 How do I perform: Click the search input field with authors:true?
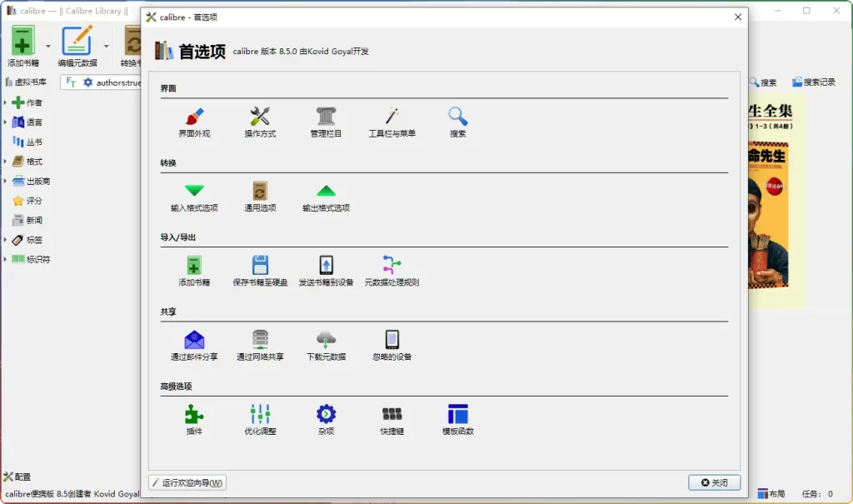[118, 82]
